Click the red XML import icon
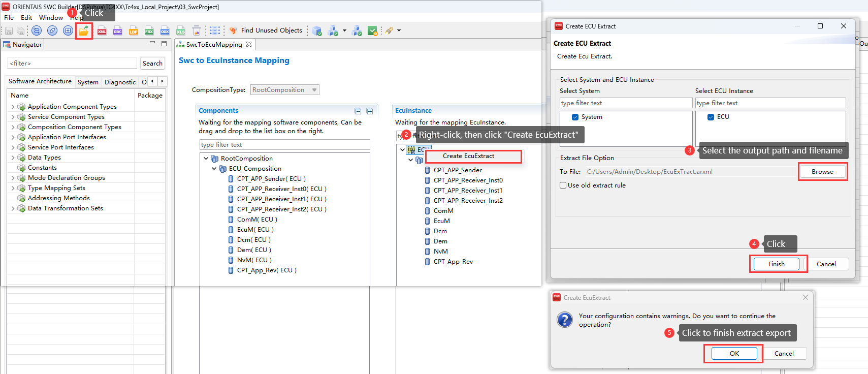 (x=102, y=31)
